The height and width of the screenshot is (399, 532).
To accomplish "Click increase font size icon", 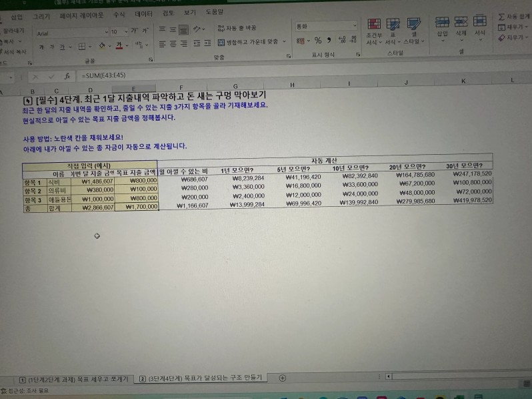I will coord(135,31).
